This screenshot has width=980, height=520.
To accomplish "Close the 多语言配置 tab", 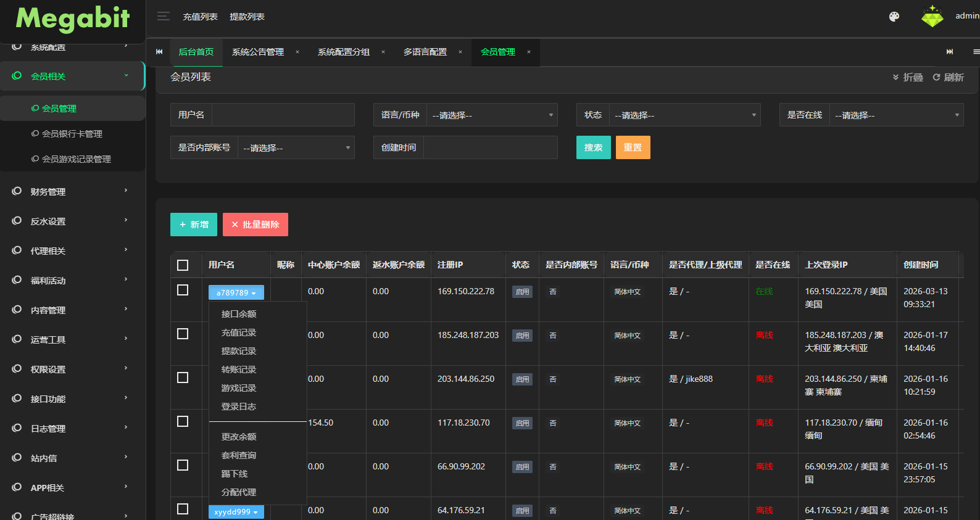I will pos(460,52).
